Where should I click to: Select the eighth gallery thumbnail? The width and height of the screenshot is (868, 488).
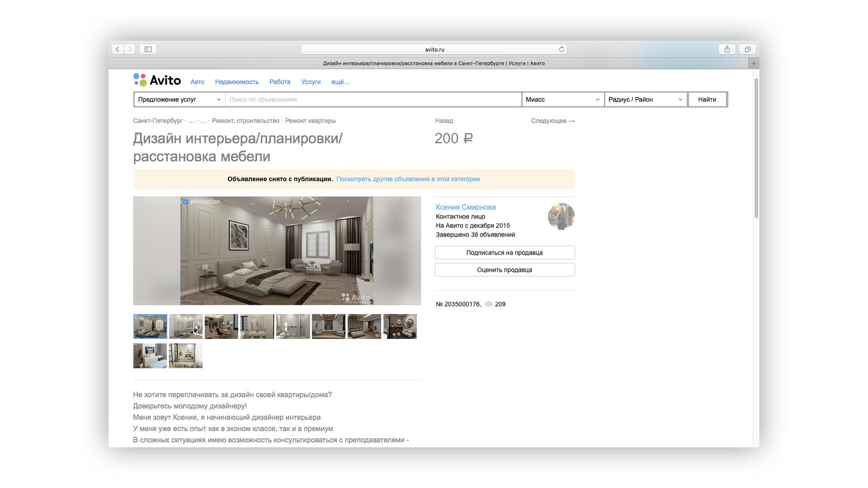[x=400, y=326]
